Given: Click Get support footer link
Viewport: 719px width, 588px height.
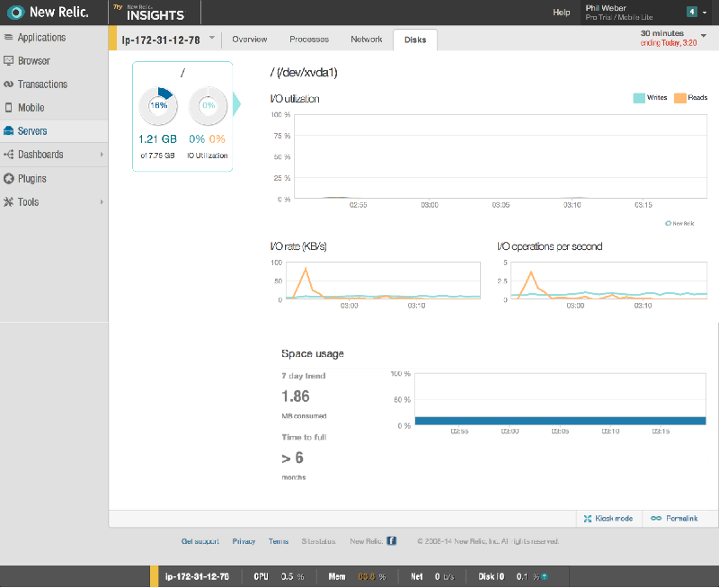Looking at the screenshot, I should coord(200,541).
